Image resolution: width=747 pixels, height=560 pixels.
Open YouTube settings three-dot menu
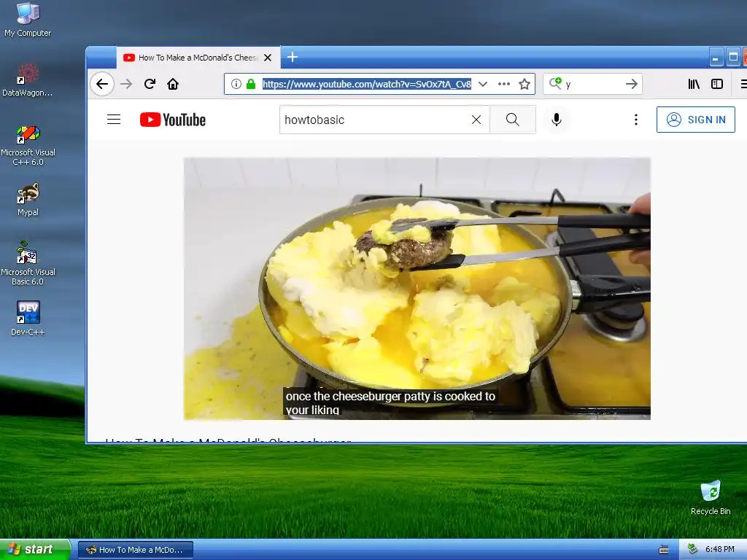(636, 120)
